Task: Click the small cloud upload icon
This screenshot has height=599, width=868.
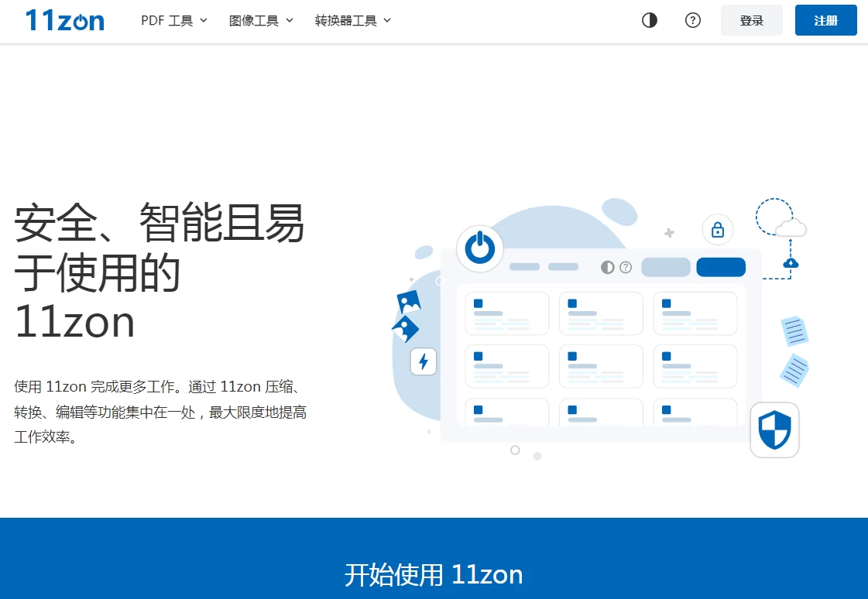Action: pyautogui.click(x=791, y=263)
